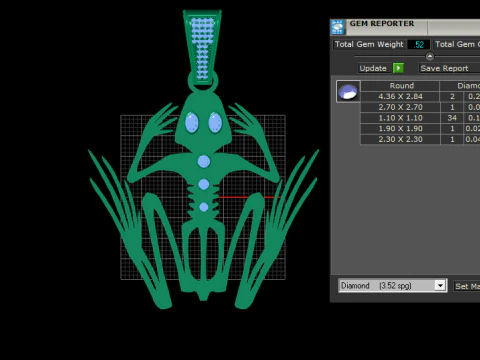Screen dimensions: 480x360
Task: Collapse panel with the small up-arrow handle
Action: [430, 56]
